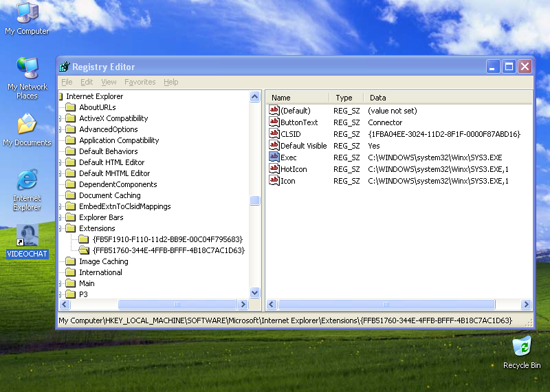Select the HotIcon value string icon
Screen dimensions: 550x392
[x=274, y=168]
